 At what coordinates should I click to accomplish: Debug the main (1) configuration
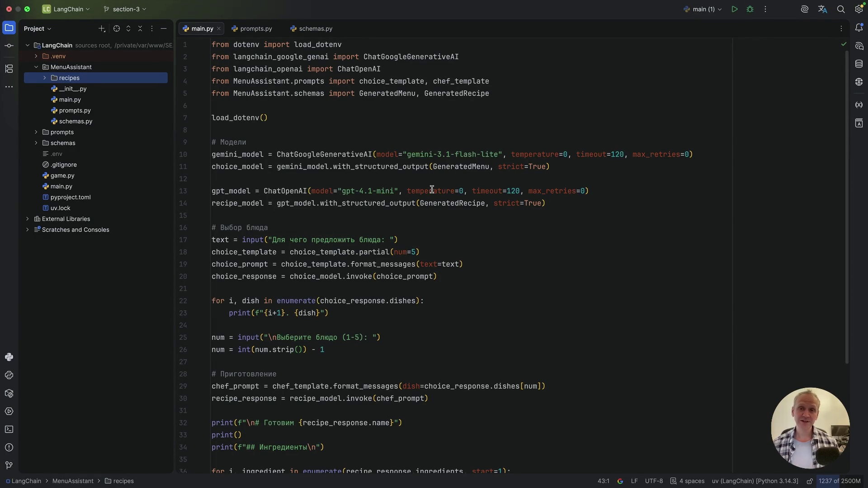[x=750, y=9]
